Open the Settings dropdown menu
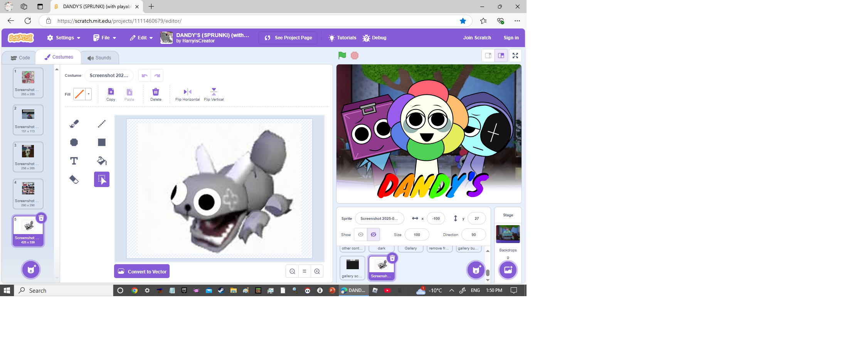The width and height of the screenshot is (868, 344). point(64,38)
